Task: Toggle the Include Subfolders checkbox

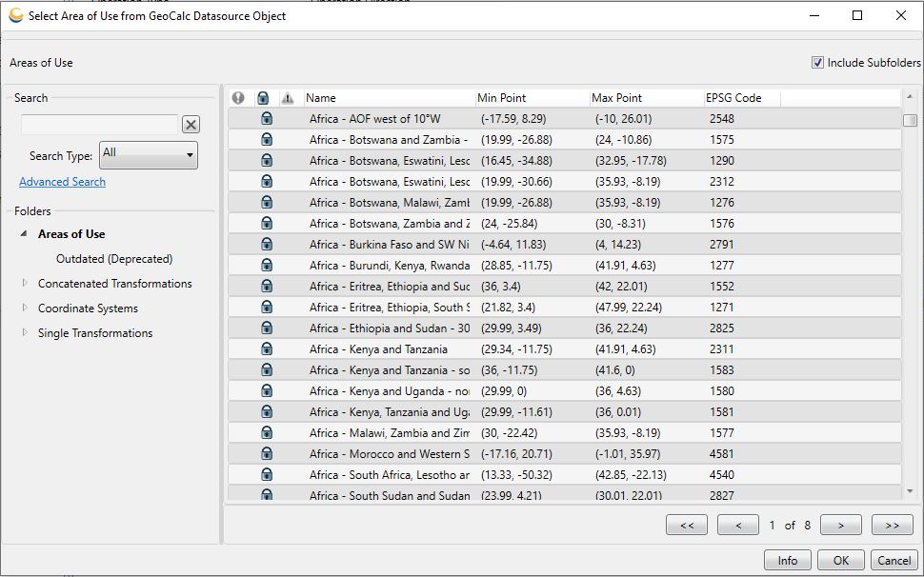Action: tap(817, 63)
